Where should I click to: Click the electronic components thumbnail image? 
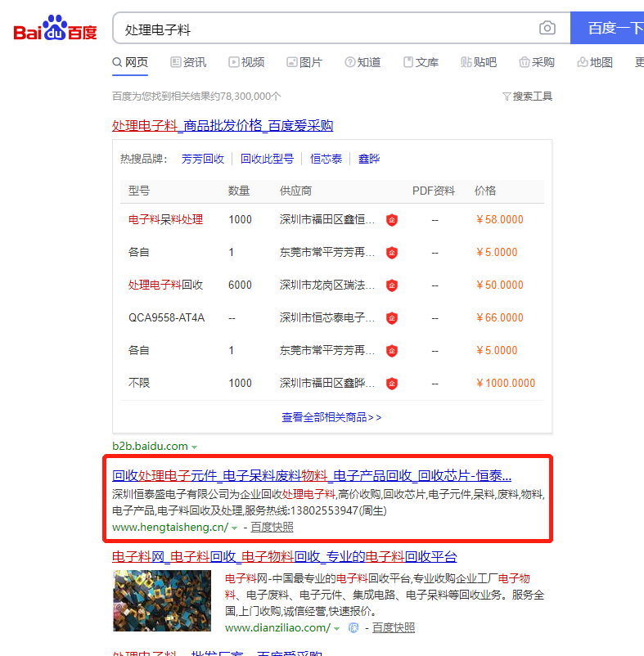coord(162,600)
